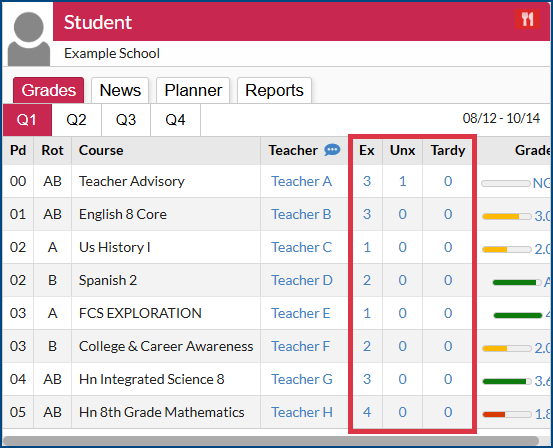Select the FCS EXPLORATION course name
553x448 pixels.
coord(140,313)
